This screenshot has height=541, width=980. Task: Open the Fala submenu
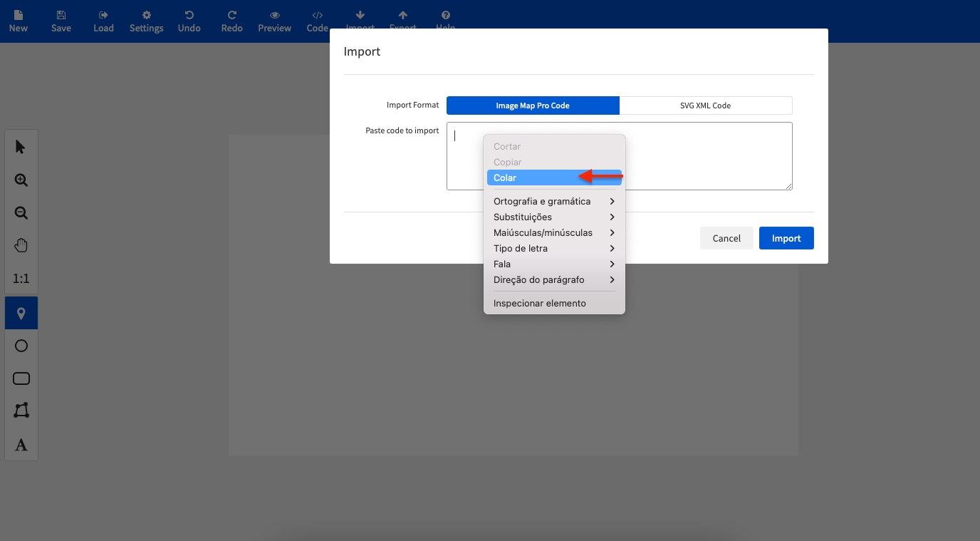click(554, 264)
